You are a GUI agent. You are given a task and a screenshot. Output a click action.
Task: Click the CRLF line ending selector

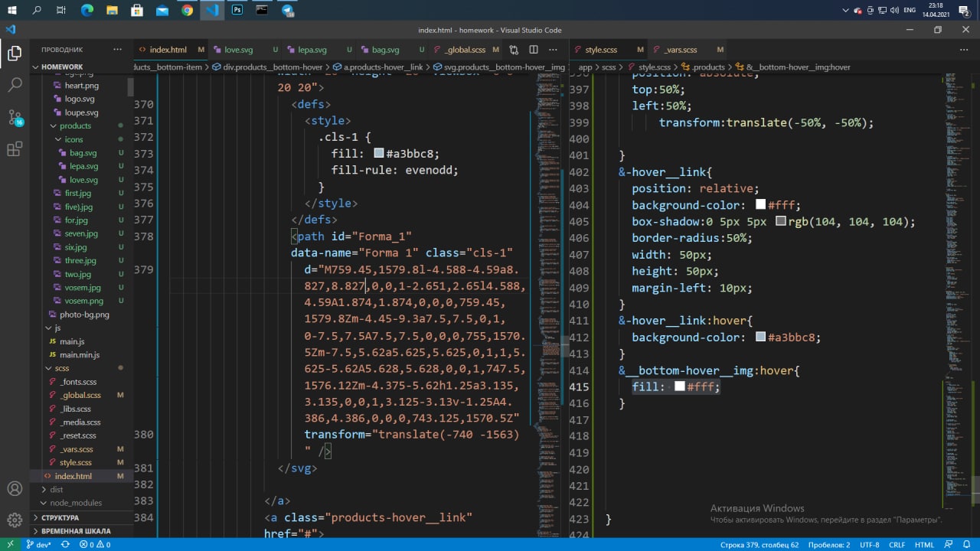[897, 545]
